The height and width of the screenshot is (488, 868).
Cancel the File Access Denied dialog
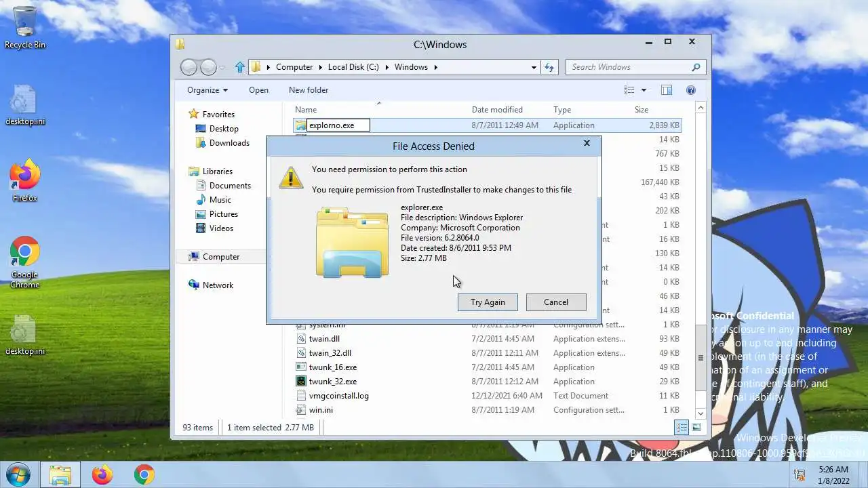click(556, 302)
